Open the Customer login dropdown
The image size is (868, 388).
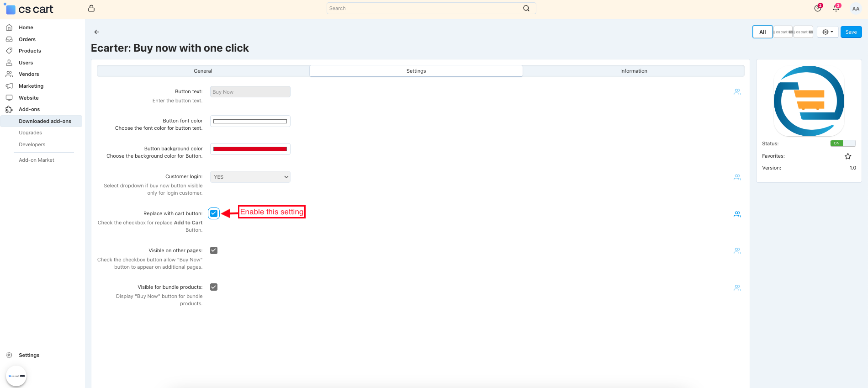click(250, 177)
